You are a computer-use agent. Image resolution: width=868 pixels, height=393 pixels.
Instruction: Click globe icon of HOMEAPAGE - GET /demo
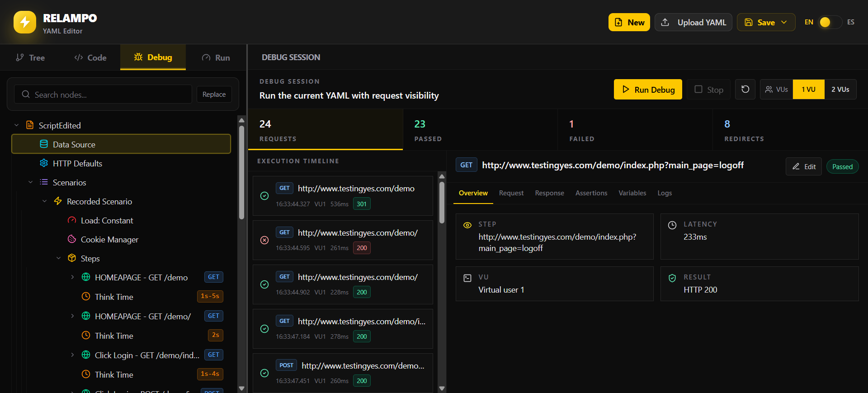86,277
